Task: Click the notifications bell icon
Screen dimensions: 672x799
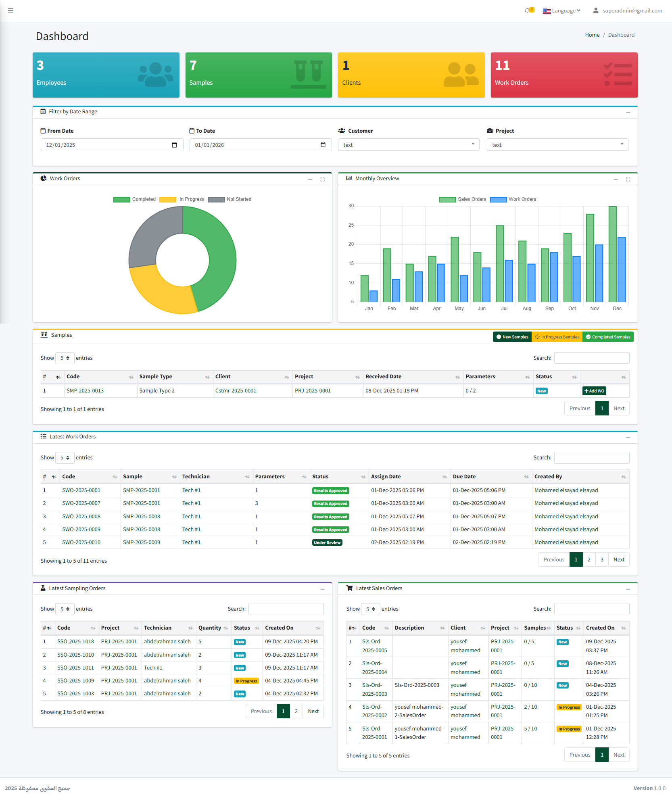Action: (x=527, y=10)
